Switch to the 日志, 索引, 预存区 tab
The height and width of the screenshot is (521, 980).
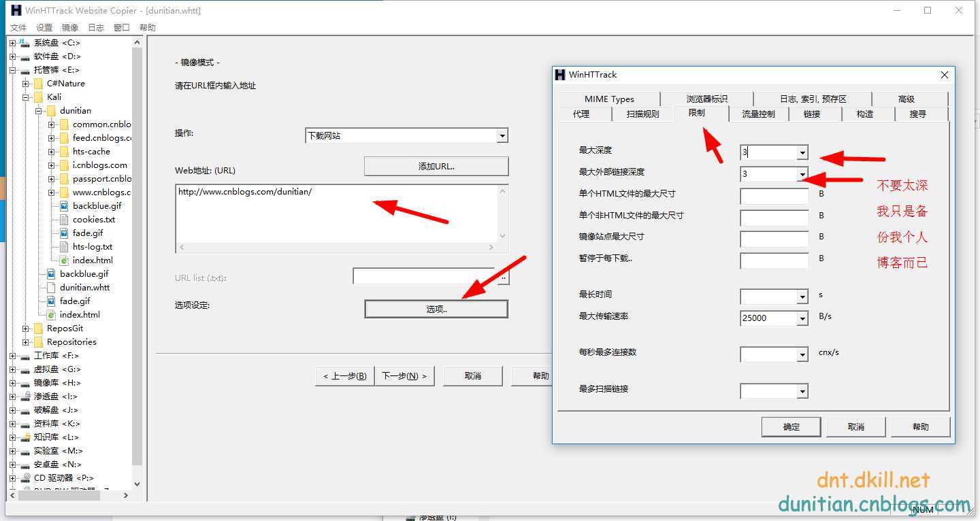click(813, 99)
